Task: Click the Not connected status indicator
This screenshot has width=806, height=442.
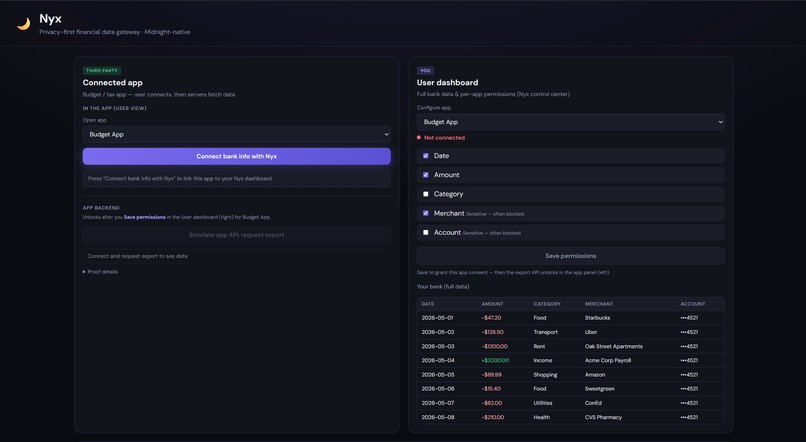Action: [x=441, y=138]
